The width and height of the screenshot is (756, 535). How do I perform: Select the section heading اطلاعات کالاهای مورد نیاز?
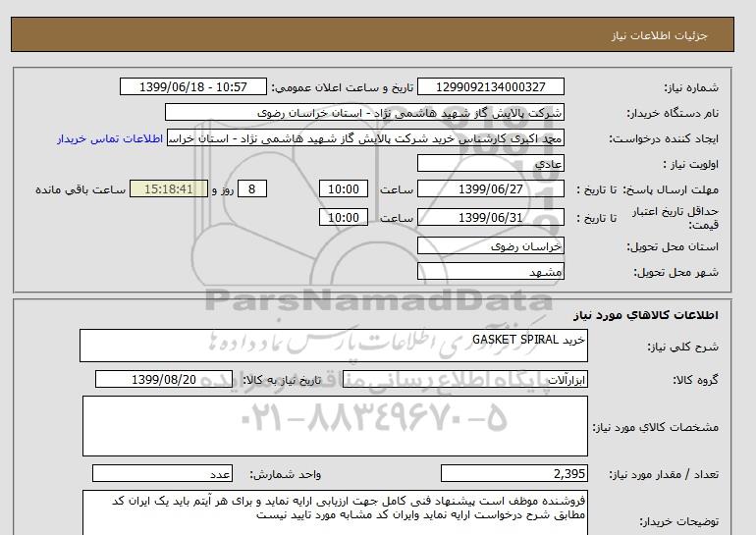click(646, 315)
